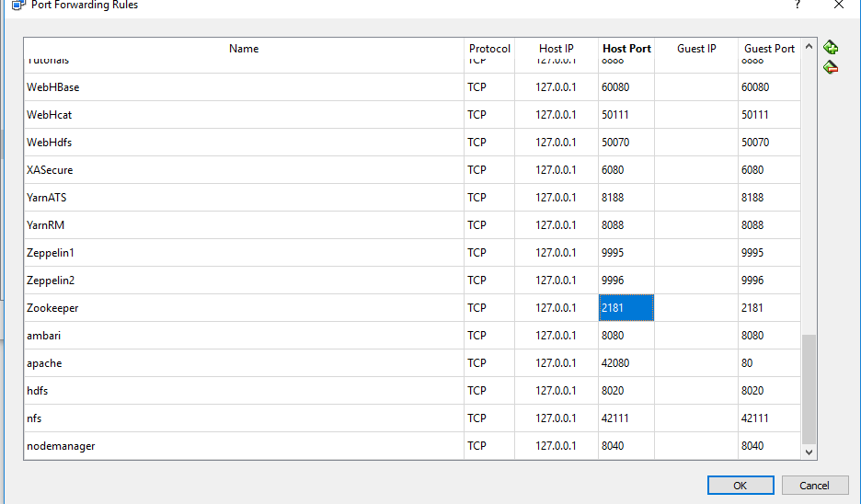Select the nodemanager rule name
The image size is (861, 504).
(61, 446)
